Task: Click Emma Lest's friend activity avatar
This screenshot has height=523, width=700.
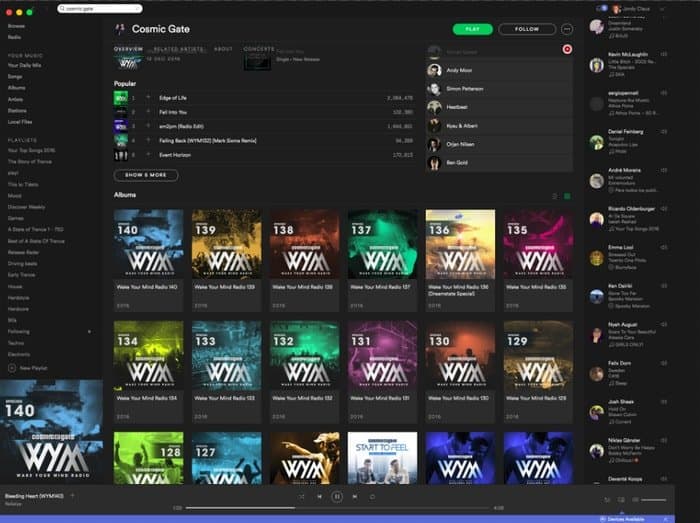Action: coord(596,258)
